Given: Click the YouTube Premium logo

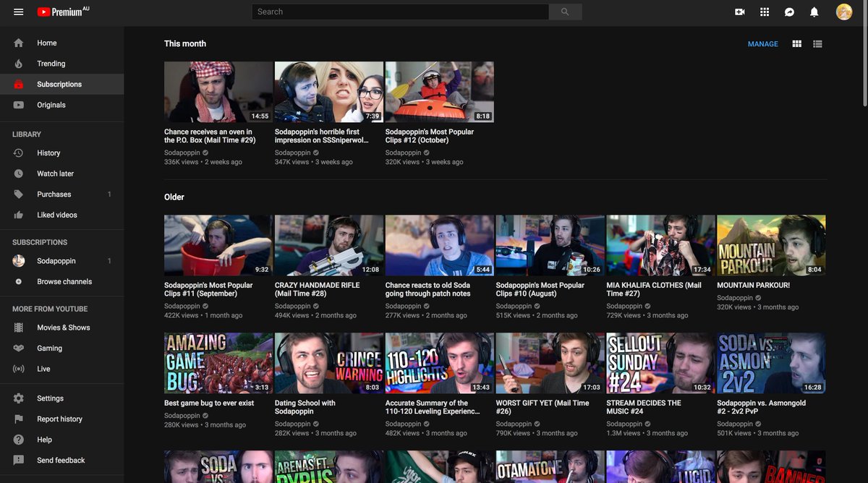Looking at the screenshot, I should point(64,12).
